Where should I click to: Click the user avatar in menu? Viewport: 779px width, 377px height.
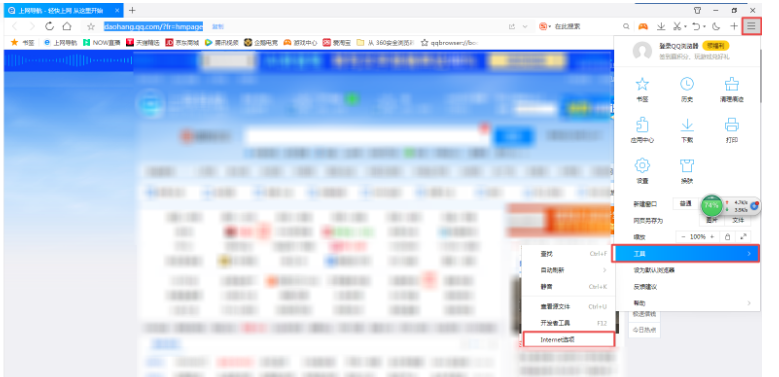(642, 51)
